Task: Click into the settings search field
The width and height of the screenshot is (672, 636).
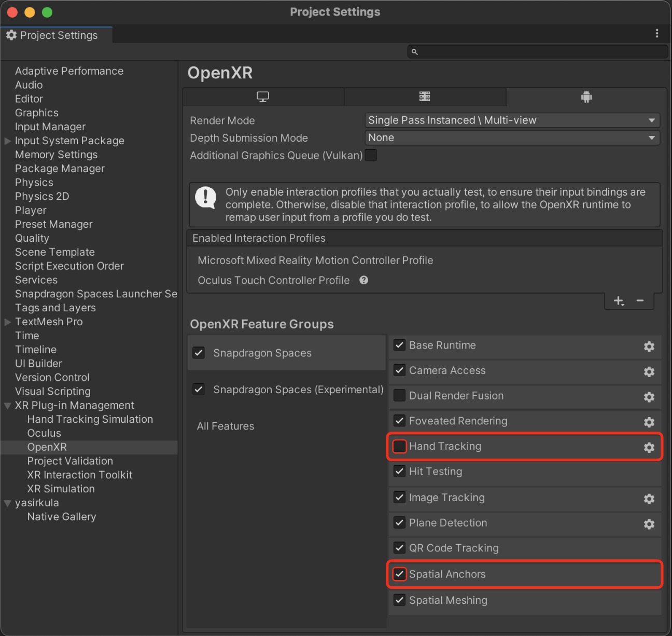Action: coord(538,52)
